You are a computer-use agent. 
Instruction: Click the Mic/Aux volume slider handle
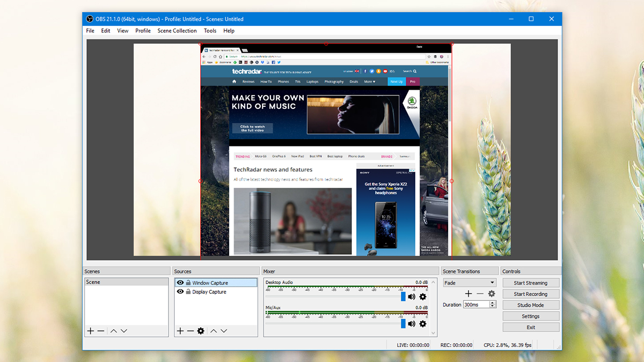point(404,323)
